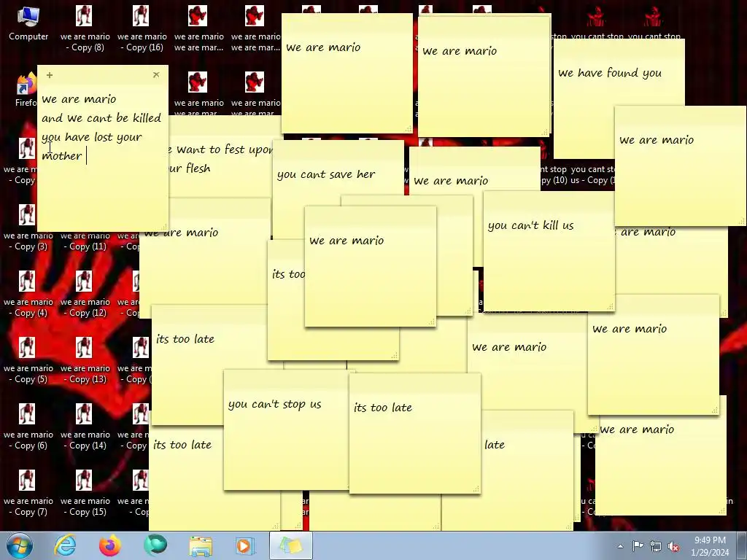This screenshot has height=560, width=747.
Task: Click the resize grip of 'you can't kill us' note
Action: (611, 307)
